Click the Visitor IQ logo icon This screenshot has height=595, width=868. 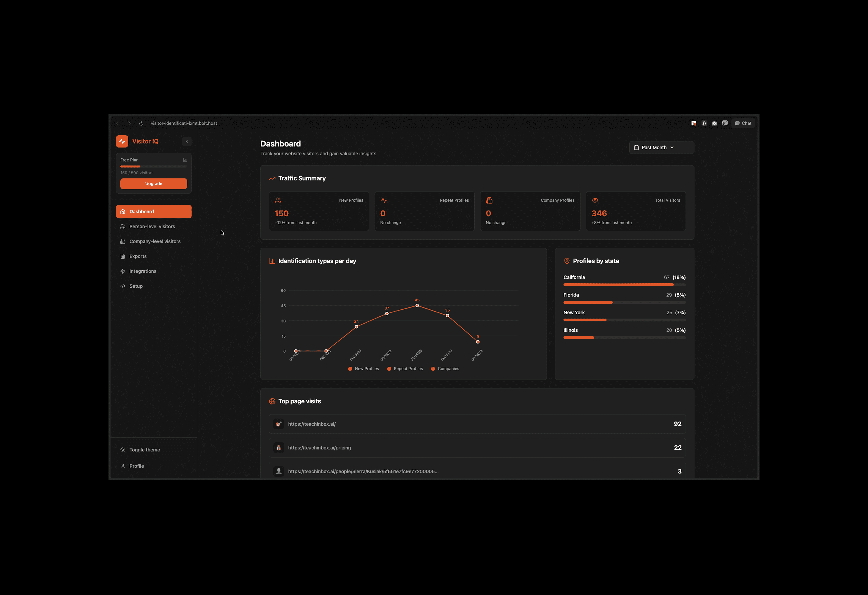(x=122, y=141)
